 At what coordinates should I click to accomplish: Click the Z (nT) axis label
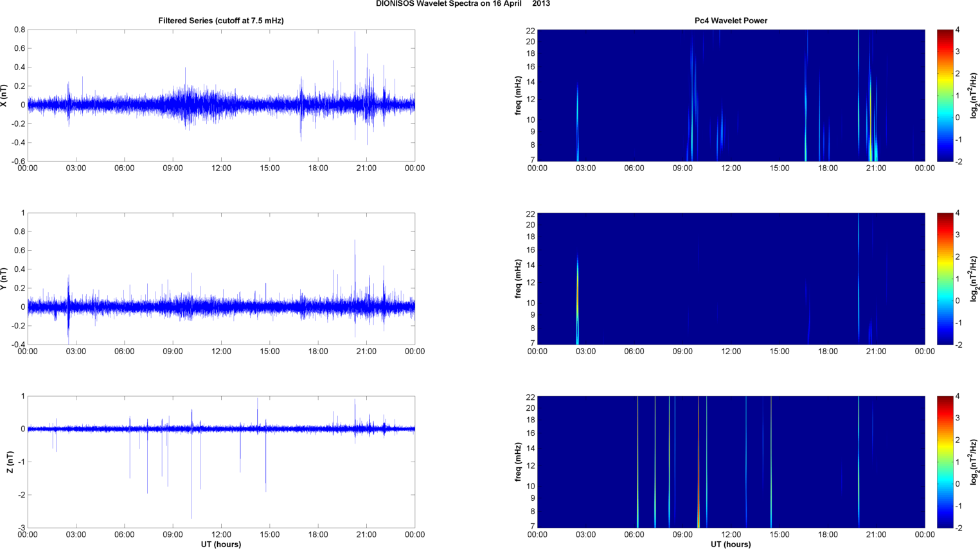[x=10, y=462]
